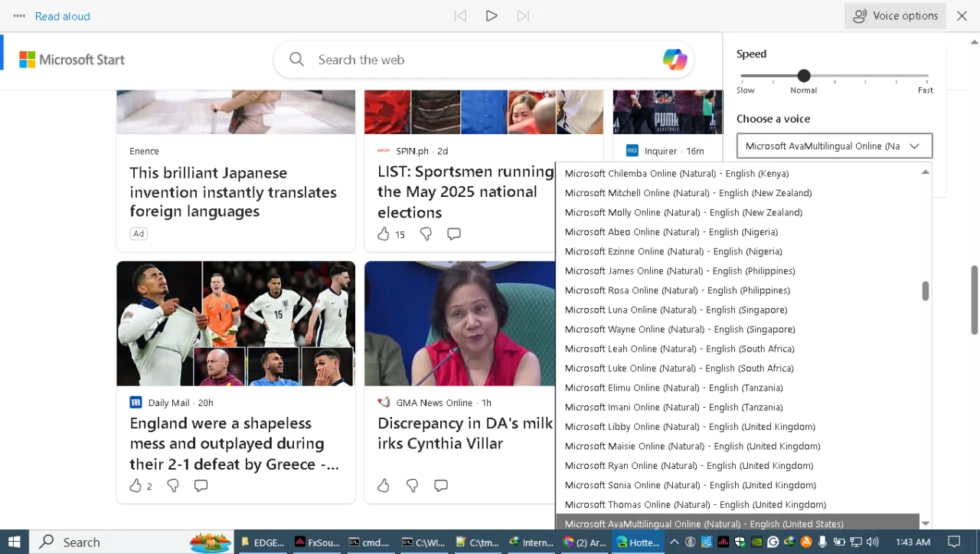Open the Chrome taskbar window
This screenshot has width=980, height=554.
coord(584,542)
